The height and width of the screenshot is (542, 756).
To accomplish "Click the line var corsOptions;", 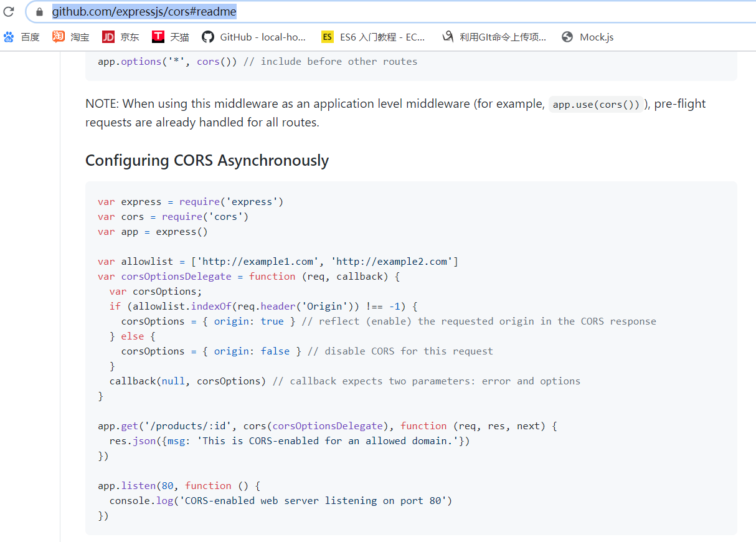I will pos(156,292).
